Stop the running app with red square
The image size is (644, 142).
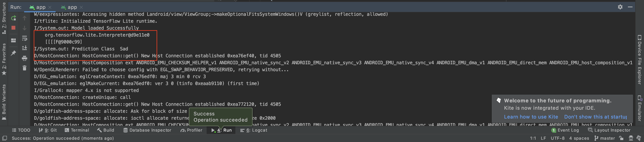pyautogui.click(x=13, y=28)
